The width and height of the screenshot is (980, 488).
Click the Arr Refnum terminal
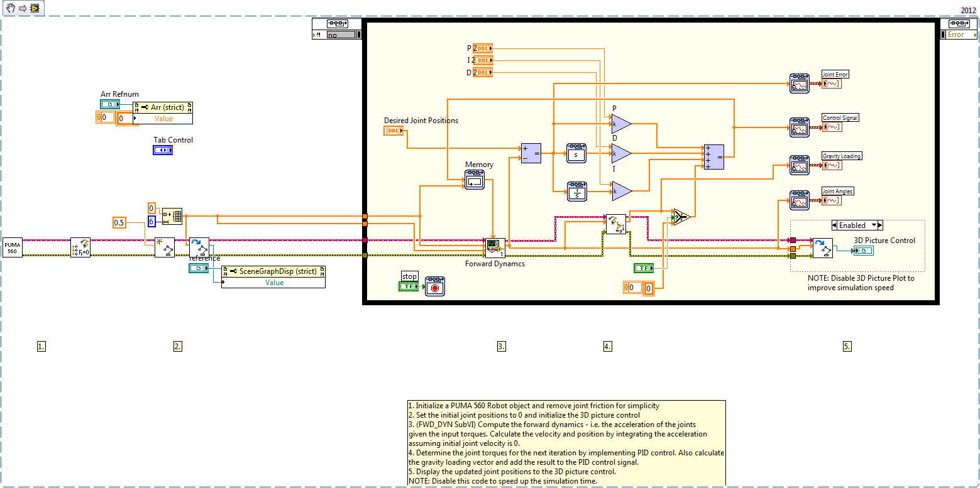coord(110,104)
